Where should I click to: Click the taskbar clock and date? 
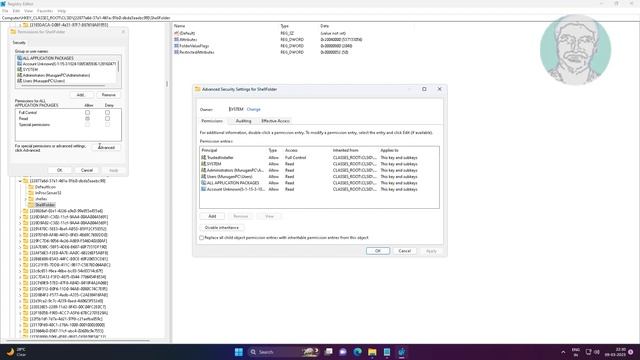click(x=615, y=352)
